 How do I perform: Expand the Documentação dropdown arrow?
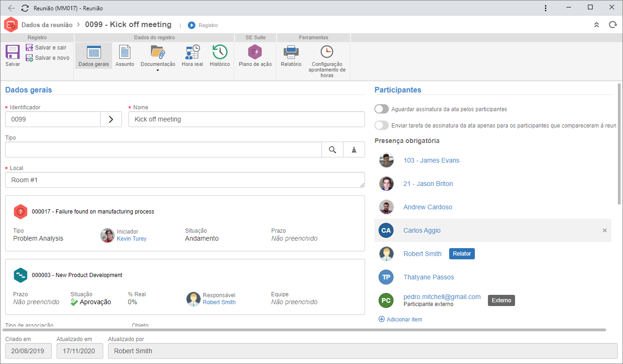click(x=158, y=71)
